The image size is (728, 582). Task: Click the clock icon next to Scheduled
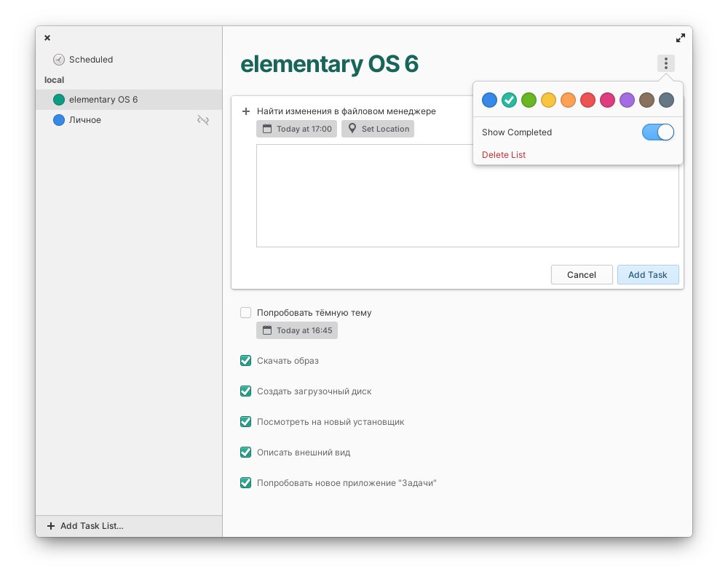coord(59,60)
